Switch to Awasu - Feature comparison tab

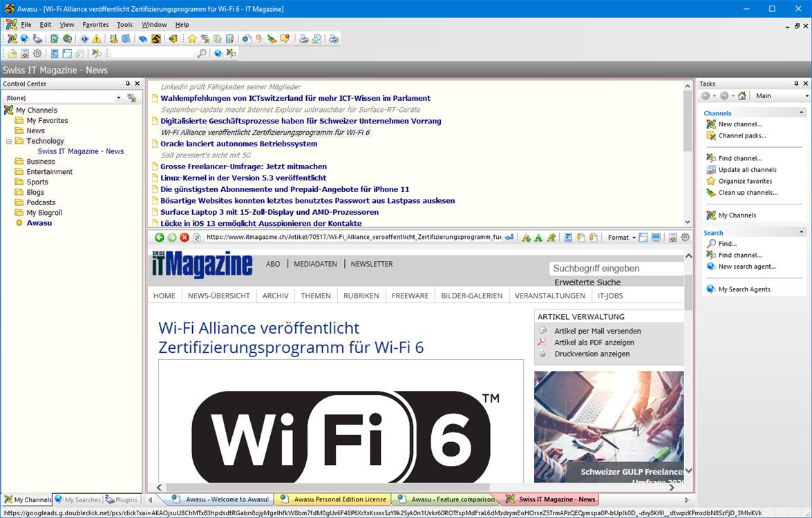[446, 499]
